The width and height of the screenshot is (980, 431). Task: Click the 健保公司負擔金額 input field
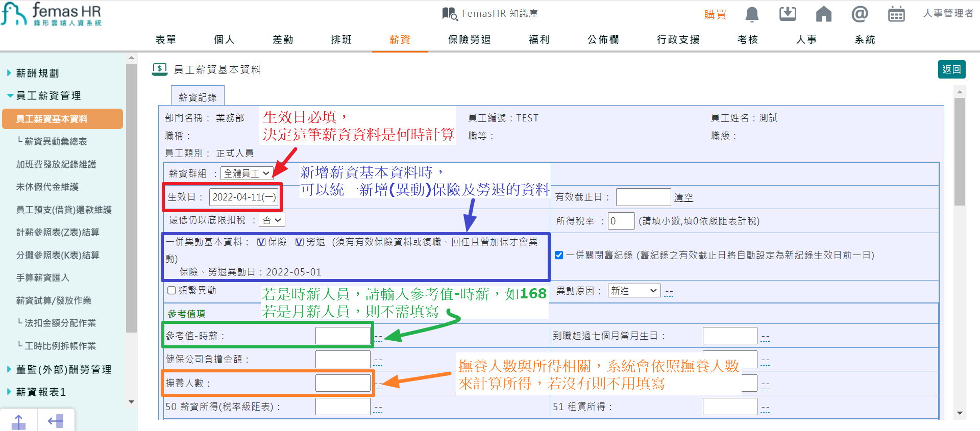click(343, 359)
